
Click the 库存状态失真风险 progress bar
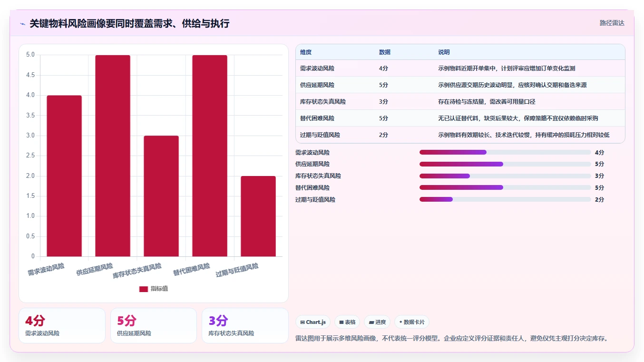[x=505, y=176]
